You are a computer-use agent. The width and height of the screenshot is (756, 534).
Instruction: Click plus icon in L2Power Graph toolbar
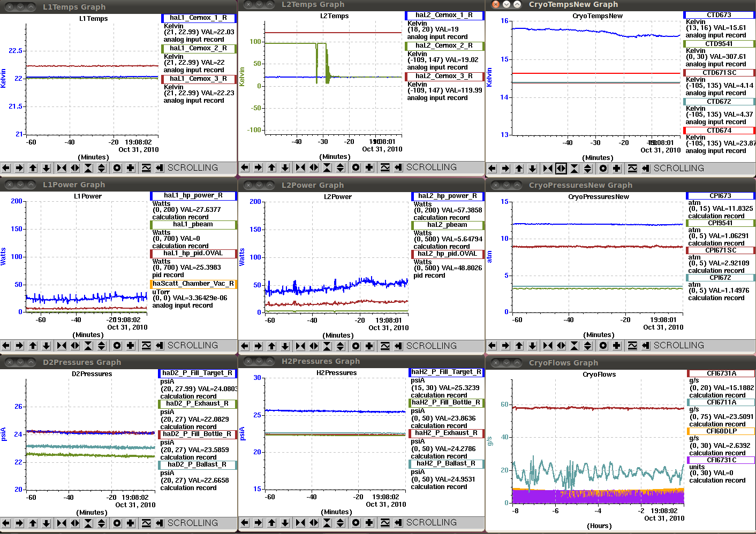click(369, 346)
